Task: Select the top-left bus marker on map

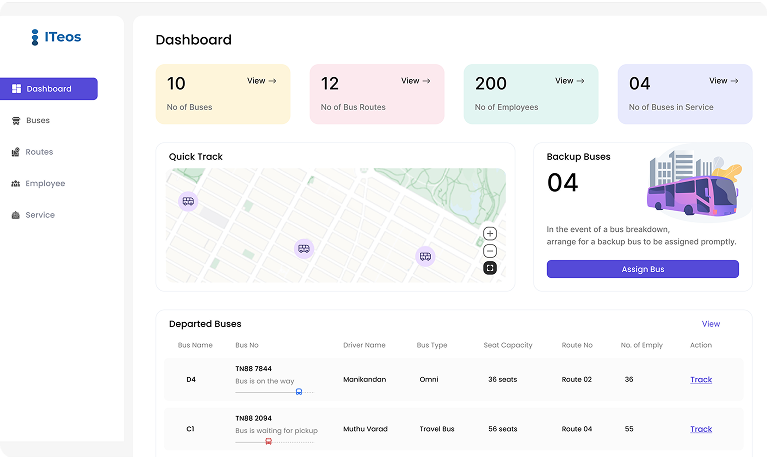Action: coord(188,201)
